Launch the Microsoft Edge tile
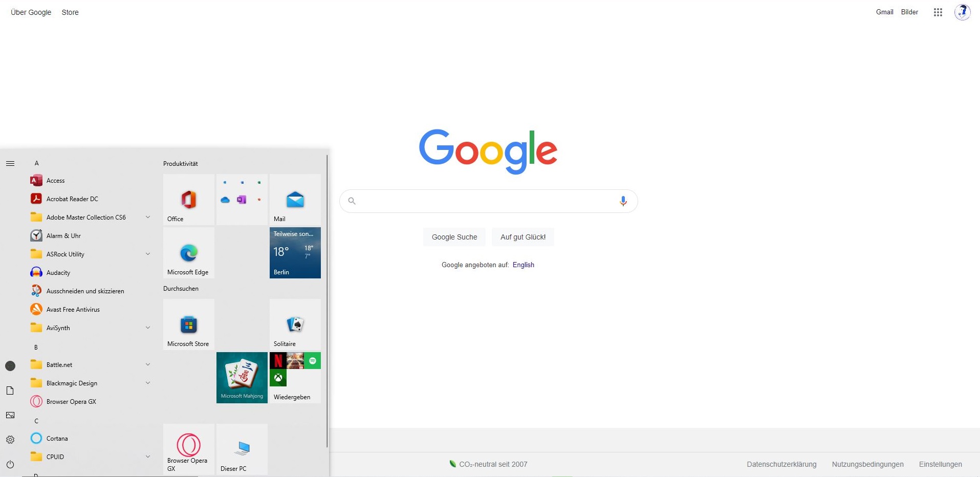 point(189,253)
